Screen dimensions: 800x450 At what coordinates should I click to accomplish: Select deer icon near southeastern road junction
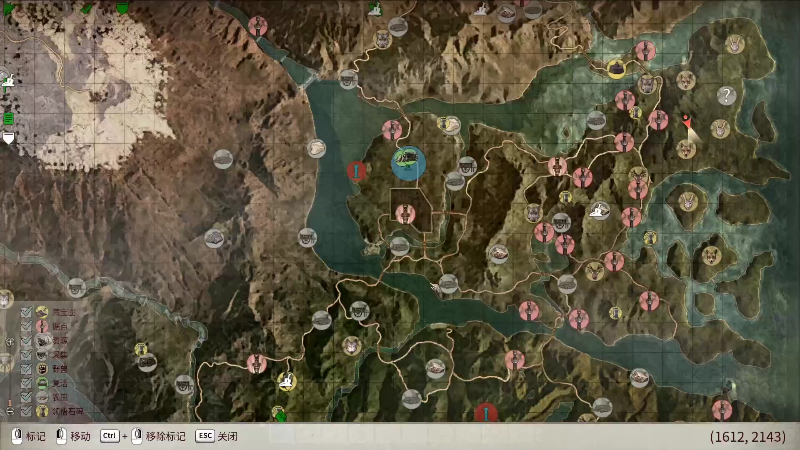pyautogui.click(x=594, y=271)
